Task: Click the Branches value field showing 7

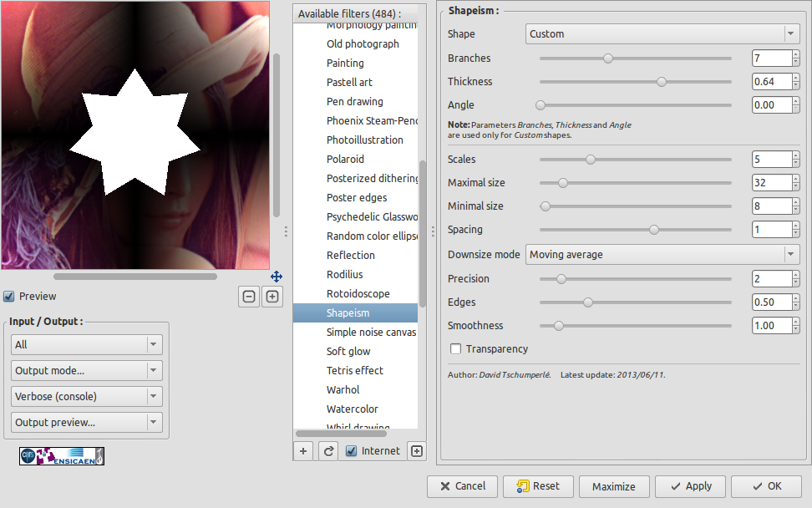Action: (x=772, y=58)
